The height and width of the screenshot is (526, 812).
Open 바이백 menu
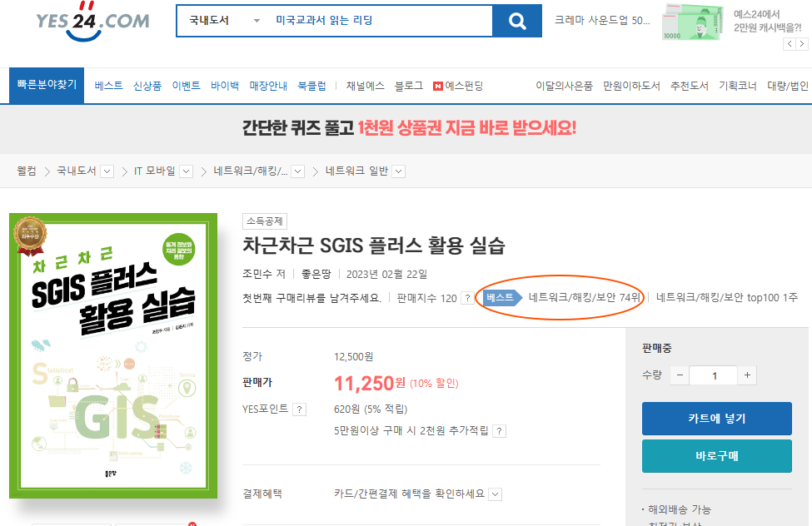tap(225, 86)
